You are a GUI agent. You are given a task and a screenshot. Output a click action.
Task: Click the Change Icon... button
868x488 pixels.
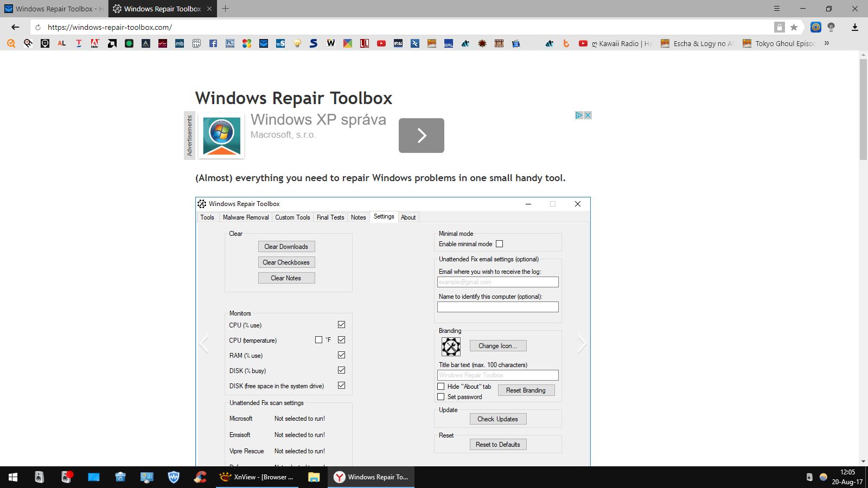(498, 346)
